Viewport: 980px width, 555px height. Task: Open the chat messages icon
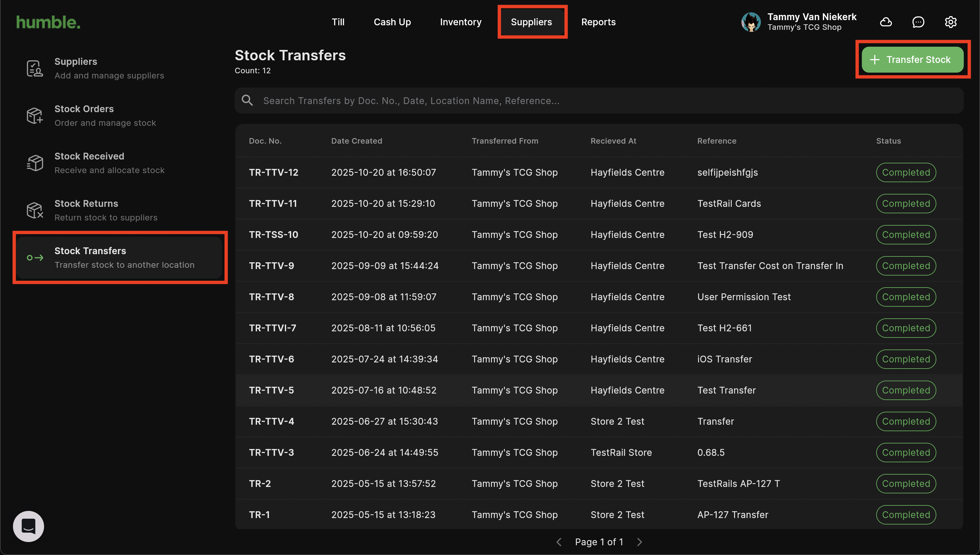pos(918,22)
